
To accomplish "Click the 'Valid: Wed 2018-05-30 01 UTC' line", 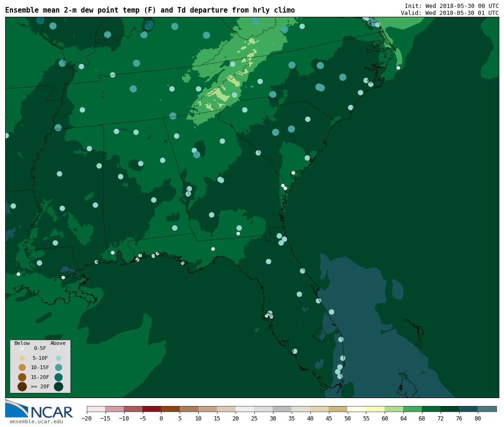I will pyautogui.click(x=450, y=13).
